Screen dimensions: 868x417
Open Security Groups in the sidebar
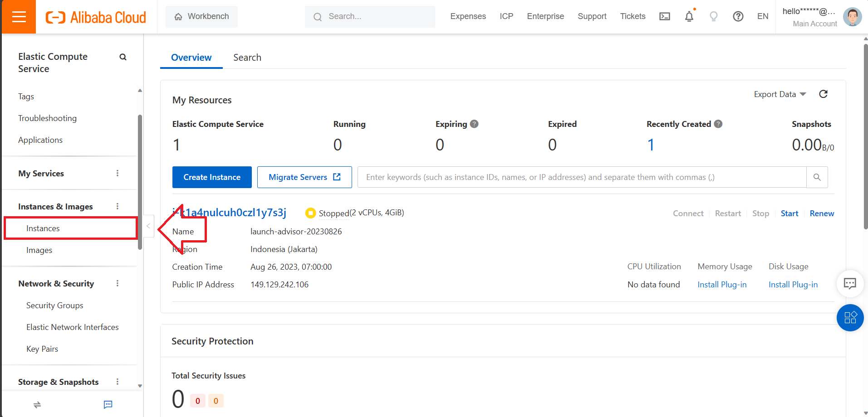click(x=54, y=305)
